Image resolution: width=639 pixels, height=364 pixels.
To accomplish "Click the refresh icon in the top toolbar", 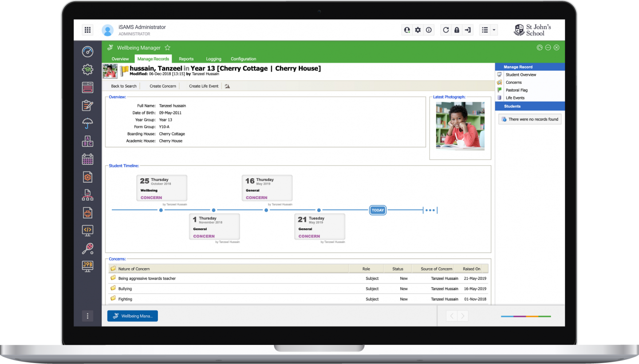I will click(x=446, y=30).
